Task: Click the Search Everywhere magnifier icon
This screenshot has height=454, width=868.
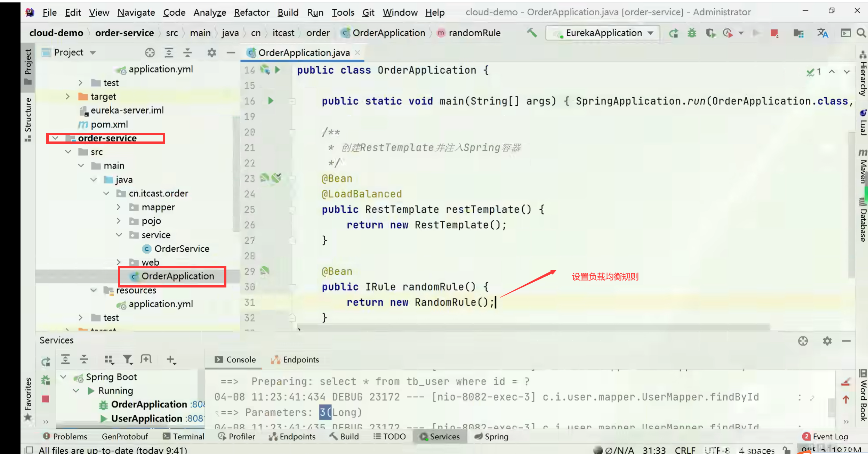Action: 861,33
